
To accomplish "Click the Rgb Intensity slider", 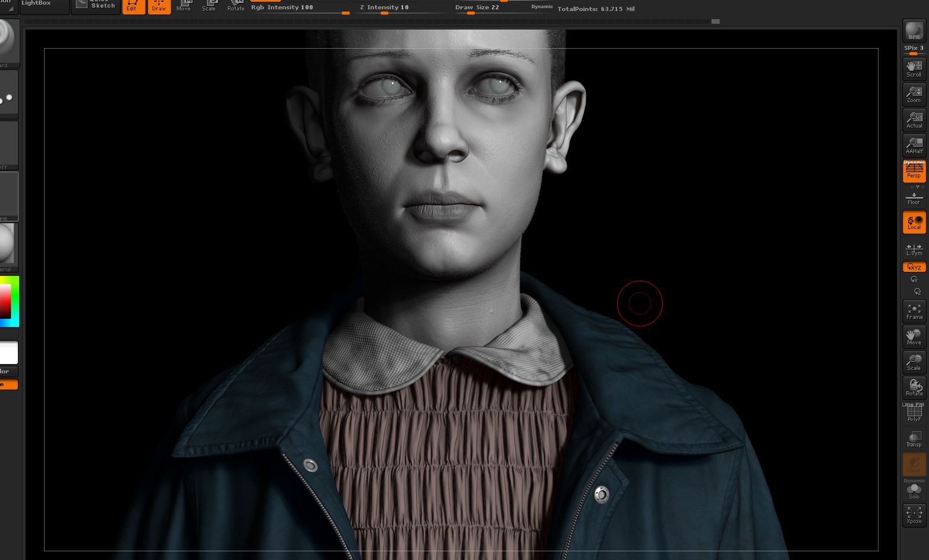I will click(x=299, y=8).
